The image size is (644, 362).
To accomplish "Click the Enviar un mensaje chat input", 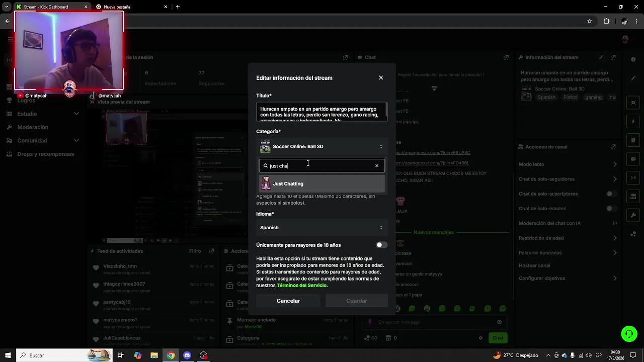I will tap(435, 322).
